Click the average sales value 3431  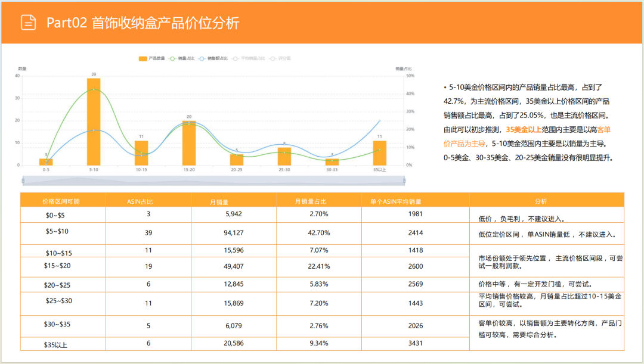pos(416,343)
